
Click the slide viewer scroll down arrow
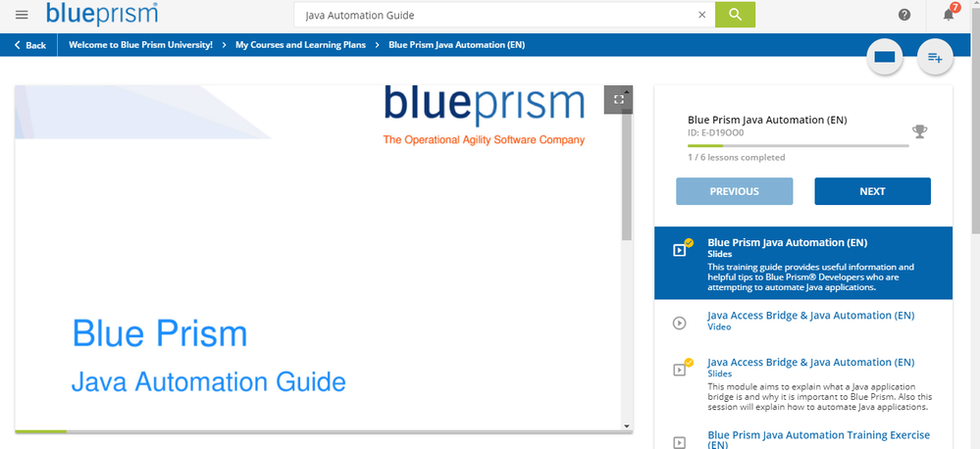point(627,425)
